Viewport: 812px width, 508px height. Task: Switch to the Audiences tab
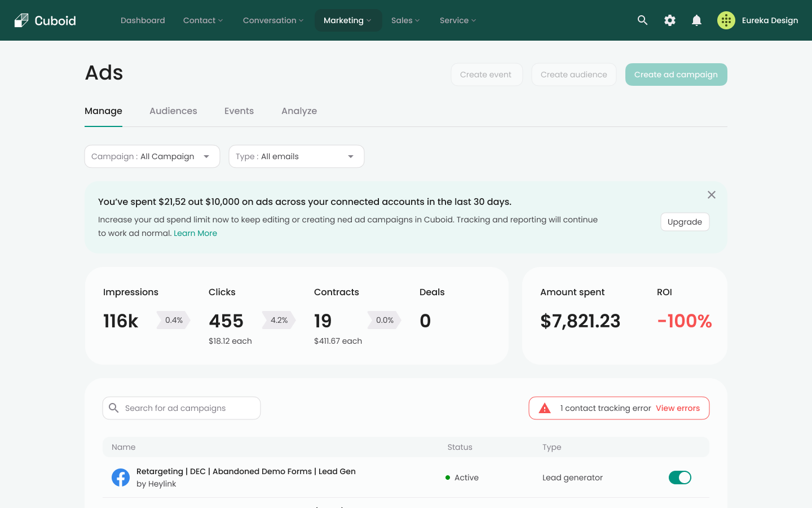(x=173, y=111)
